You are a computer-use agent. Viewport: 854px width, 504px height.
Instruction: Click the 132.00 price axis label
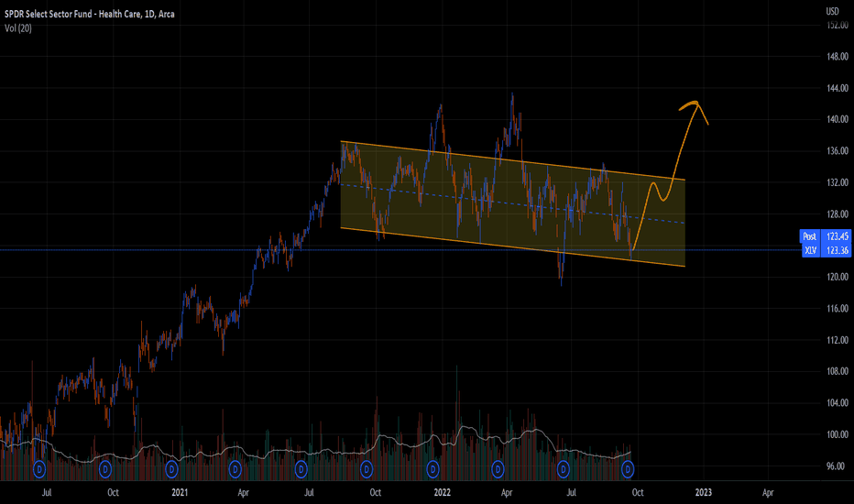[x=838, y=182]
